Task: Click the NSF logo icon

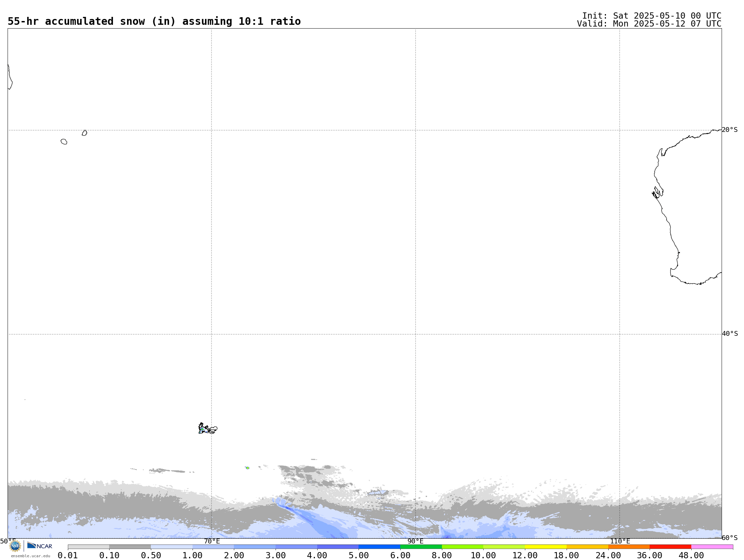Action: click(x=15, y=546)
